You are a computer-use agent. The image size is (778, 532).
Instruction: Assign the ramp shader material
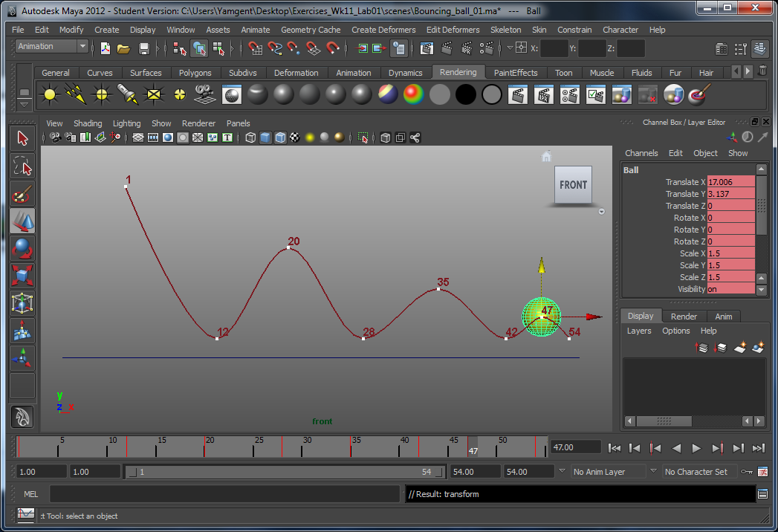pyautogui.click(x=413, y=94)
